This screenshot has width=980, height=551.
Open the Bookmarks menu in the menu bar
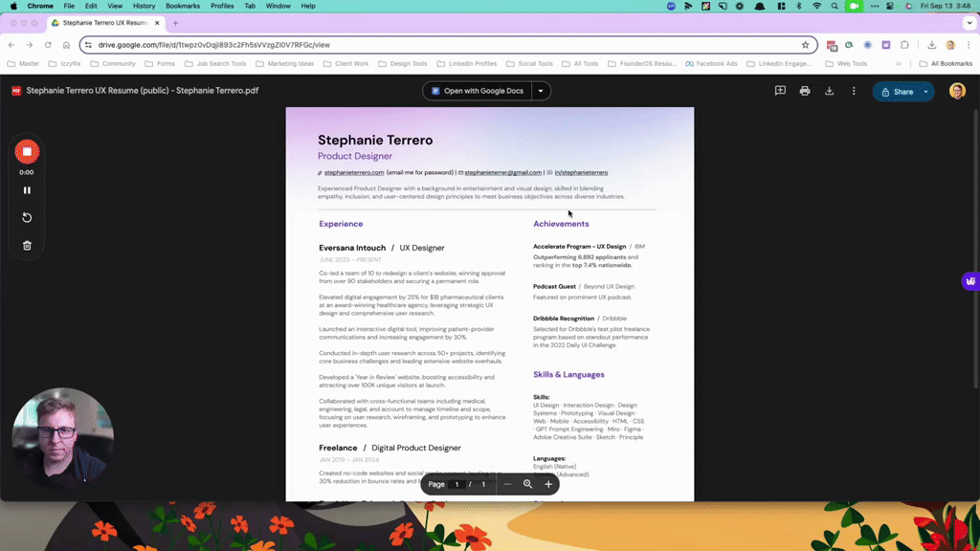coord(182,6)
